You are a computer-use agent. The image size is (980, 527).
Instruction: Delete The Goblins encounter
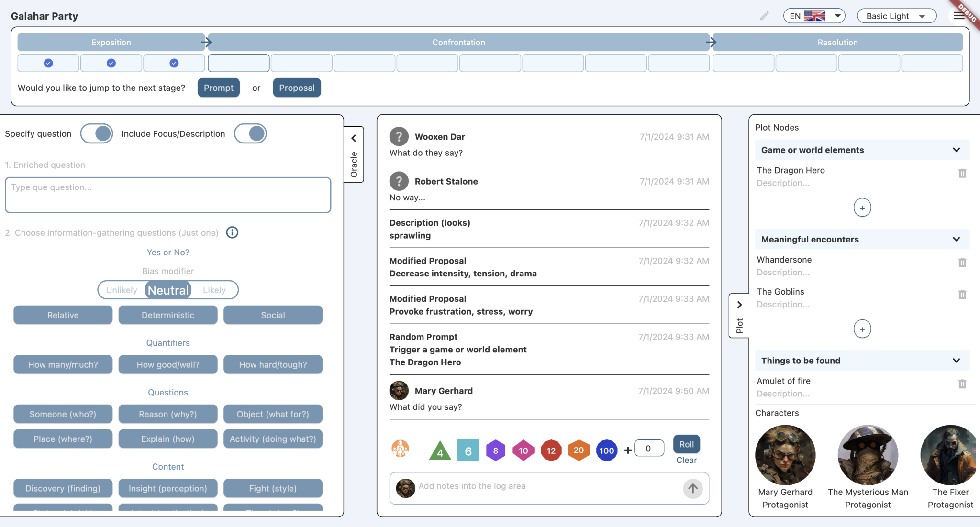962,295
